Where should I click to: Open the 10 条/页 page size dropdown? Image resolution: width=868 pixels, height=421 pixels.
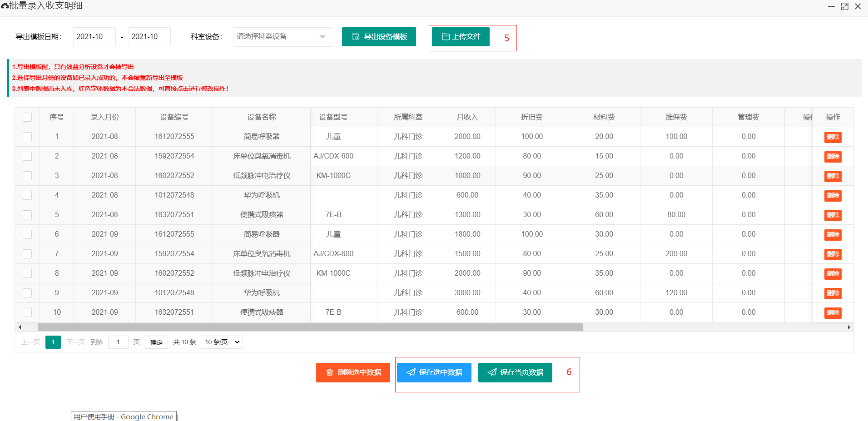point(222,342)
